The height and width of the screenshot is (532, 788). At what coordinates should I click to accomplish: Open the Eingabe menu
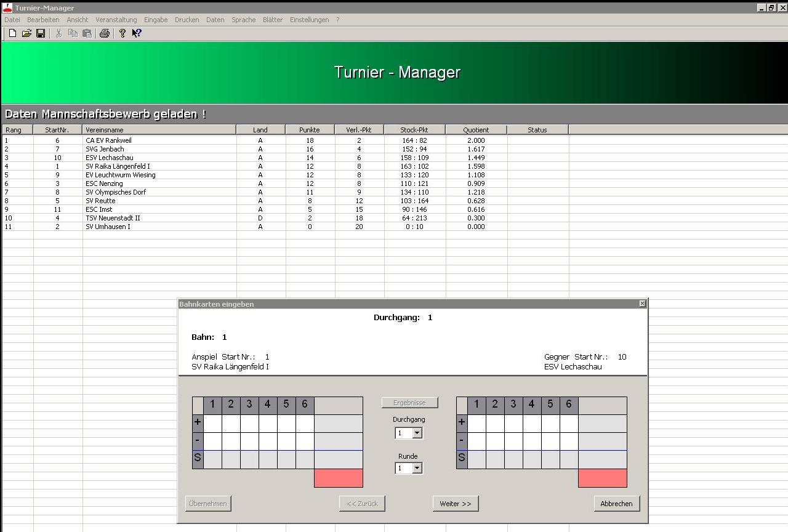[156, 20]
